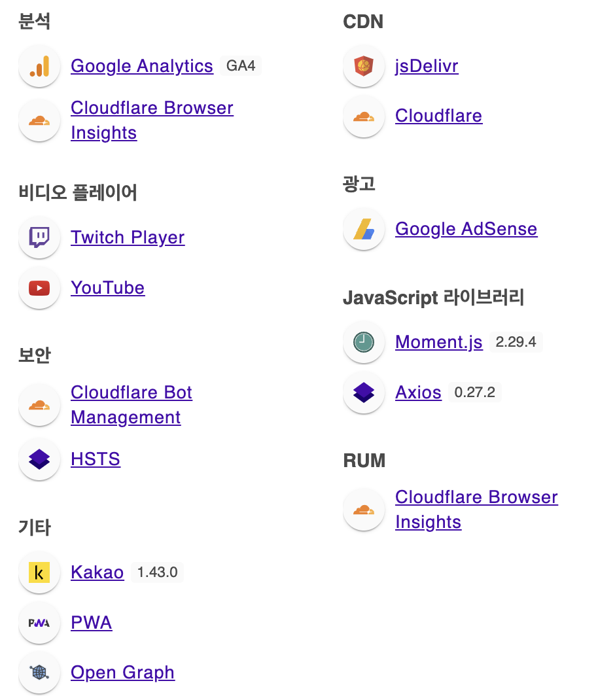Click the yellow Kakao icon

[x=39, y=572]
